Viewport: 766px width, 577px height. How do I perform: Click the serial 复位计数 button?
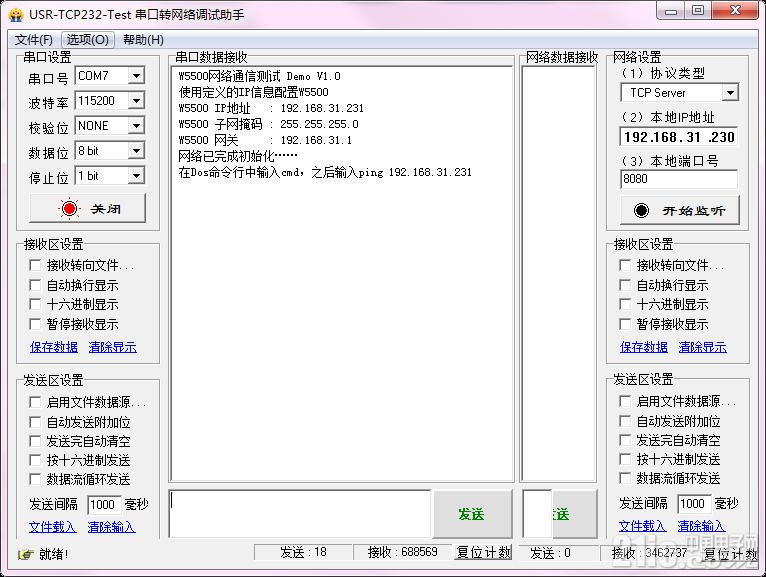point(483,553)
